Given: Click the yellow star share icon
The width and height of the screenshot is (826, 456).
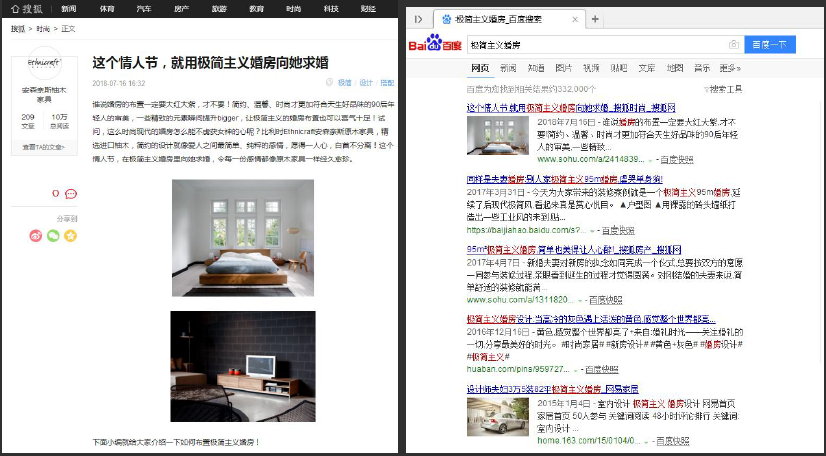Looking at the screenshot, I should [x=70, y=236].
